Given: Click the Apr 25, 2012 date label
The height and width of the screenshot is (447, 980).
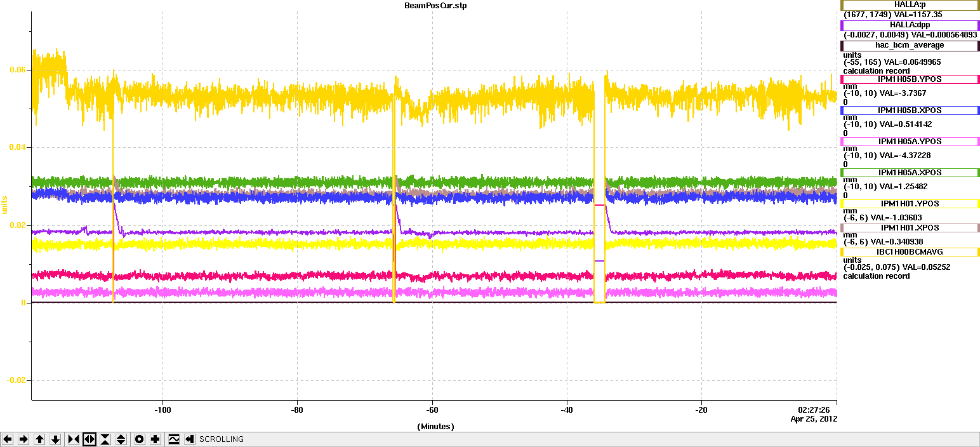Looking at the screenshot, I should (814, 419).
